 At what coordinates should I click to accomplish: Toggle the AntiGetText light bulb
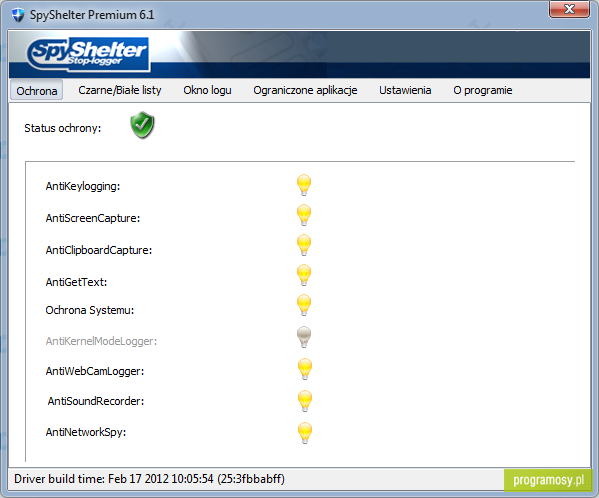click(304, 275)
